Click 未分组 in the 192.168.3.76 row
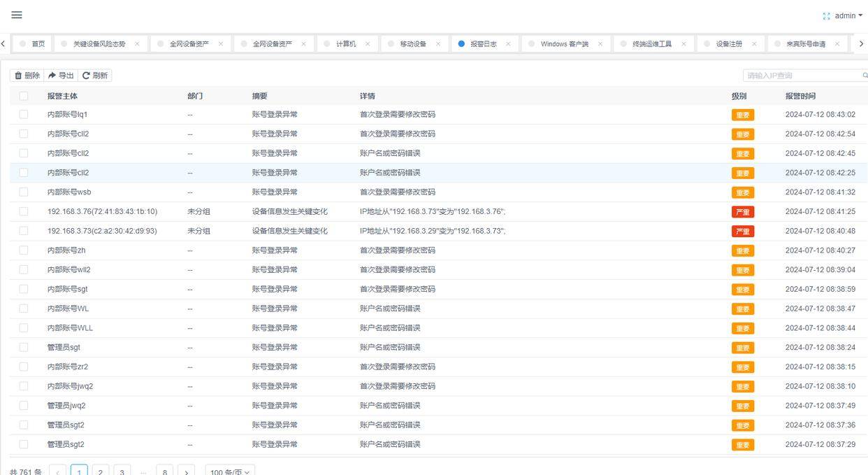The image size is (868, 475). click(x=198, y=211)
